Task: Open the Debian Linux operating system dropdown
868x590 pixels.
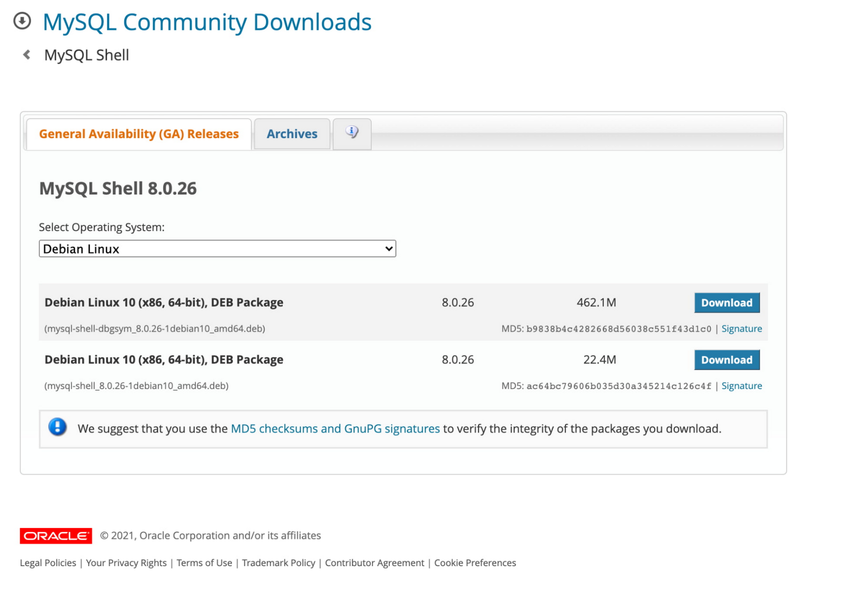Action: (217, 249)
